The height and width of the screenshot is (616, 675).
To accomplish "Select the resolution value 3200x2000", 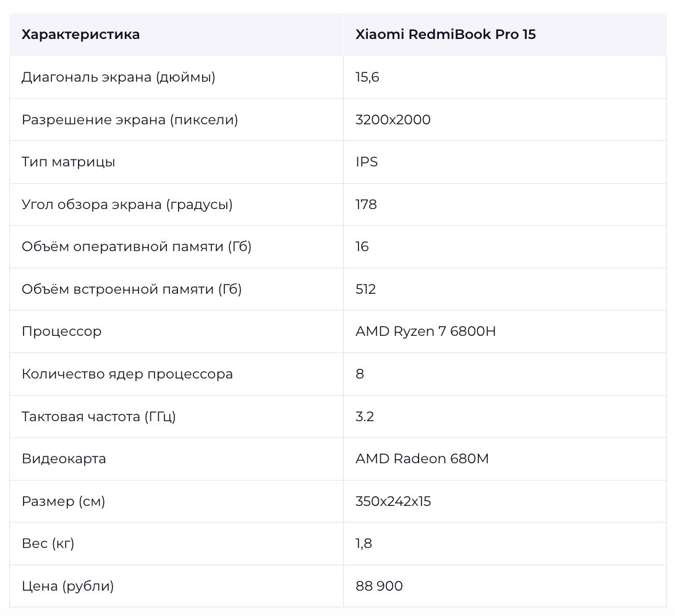I will pos(393,119).
